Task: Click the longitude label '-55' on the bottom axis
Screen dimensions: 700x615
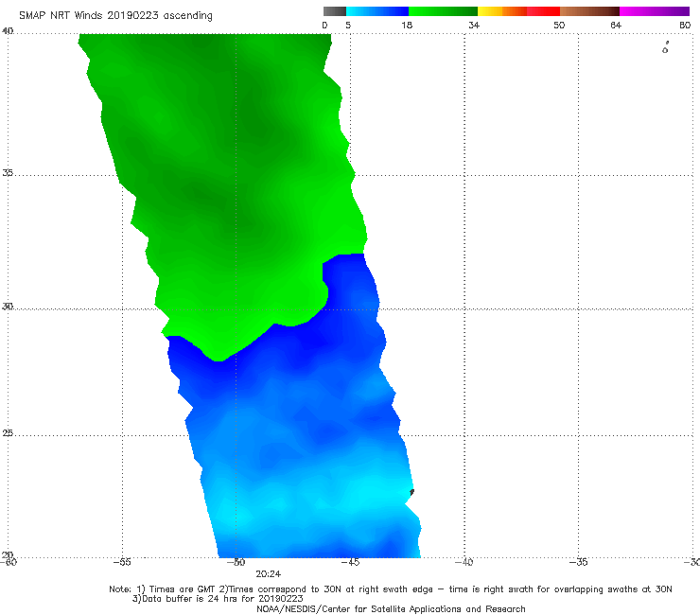Action: [122, 562]
